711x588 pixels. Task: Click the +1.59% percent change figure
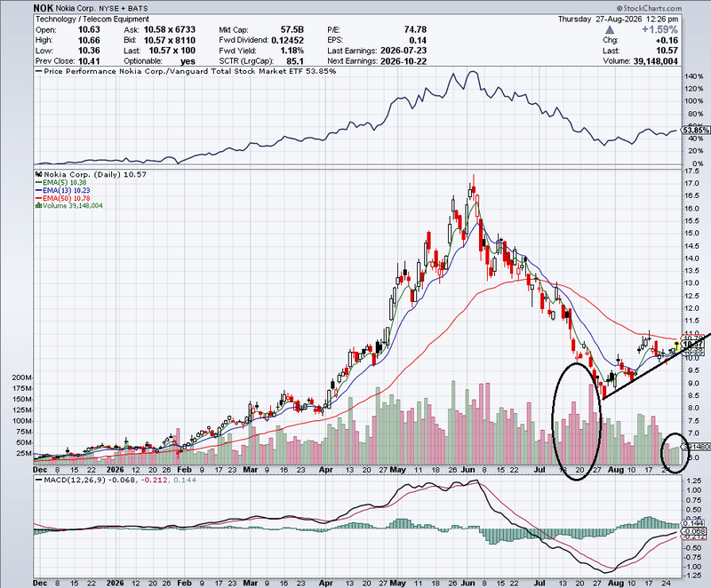659,30
